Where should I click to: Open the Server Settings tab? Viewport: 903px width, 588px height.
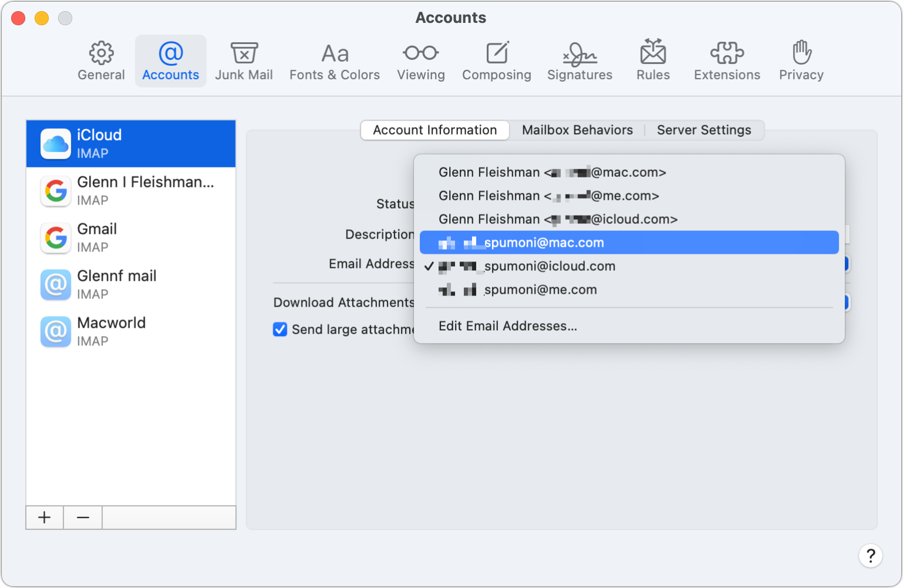(x=704, y=130)
